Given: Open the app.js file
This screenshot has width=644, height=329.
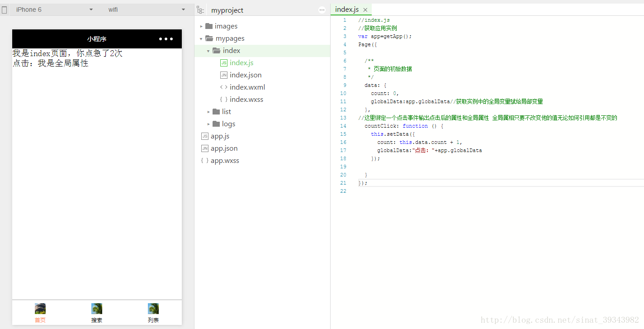Looking at the screenshot, I should (x=220, y=136).
